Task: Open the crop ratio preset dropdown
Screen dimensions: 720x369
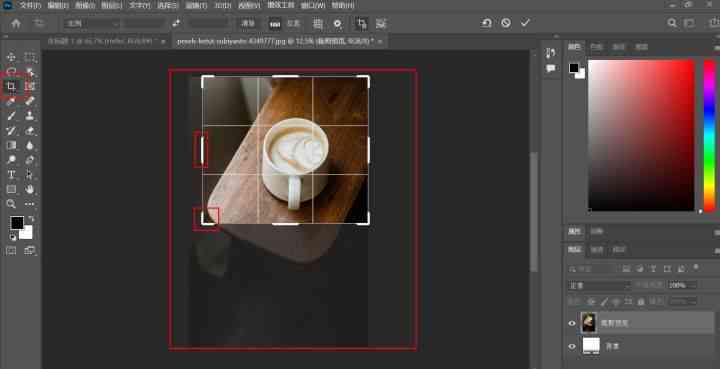Action: point(91,23)
